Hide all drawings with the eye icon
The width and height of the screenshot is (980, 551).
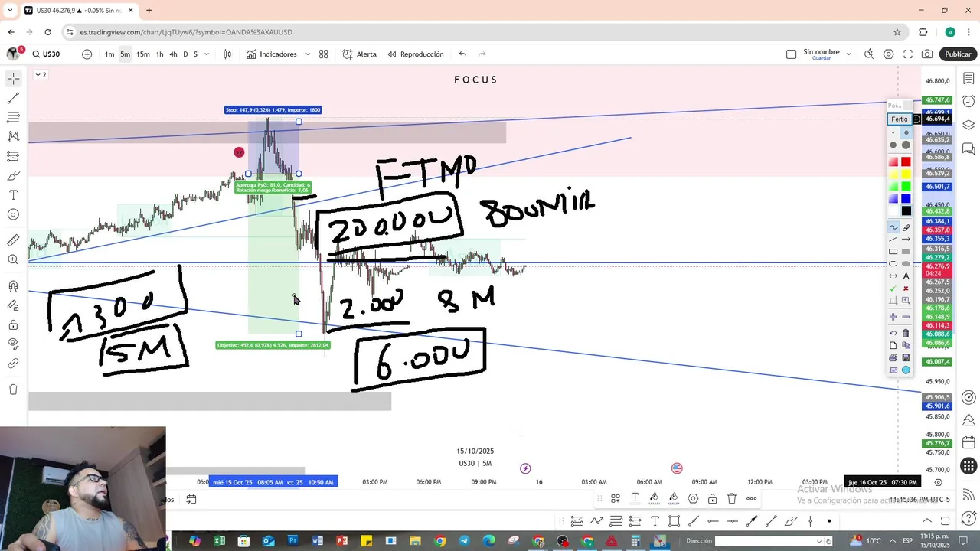coord(13,344)
